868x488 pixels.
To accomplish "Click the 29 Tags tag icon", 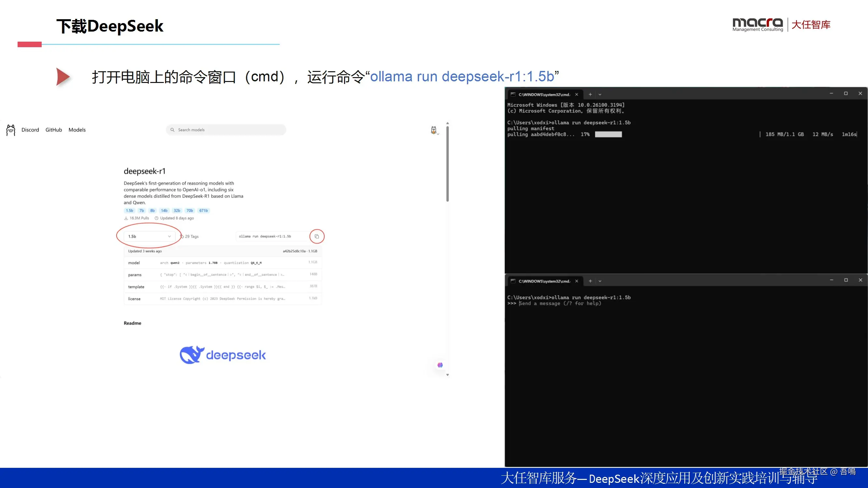I will (182, 237).
